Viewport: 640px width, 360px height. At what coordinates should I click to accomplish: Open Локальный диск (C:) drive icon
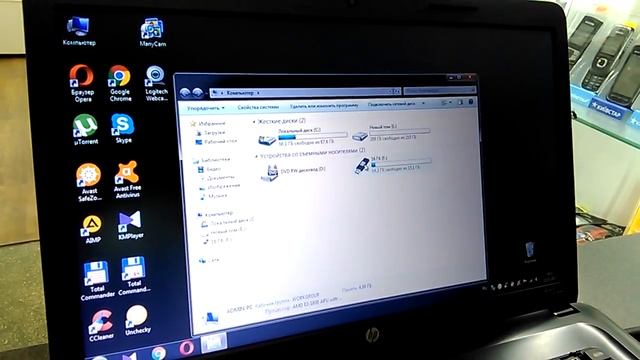(267, 140)
